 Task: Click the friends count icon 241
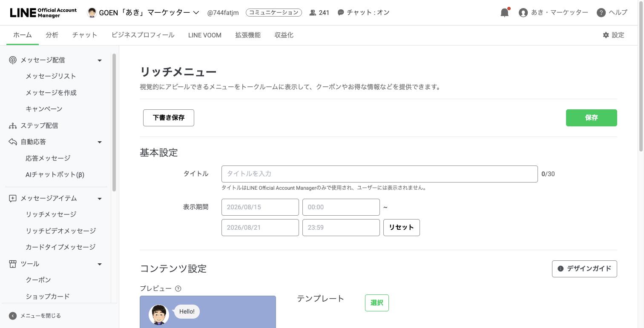point(313,13)
